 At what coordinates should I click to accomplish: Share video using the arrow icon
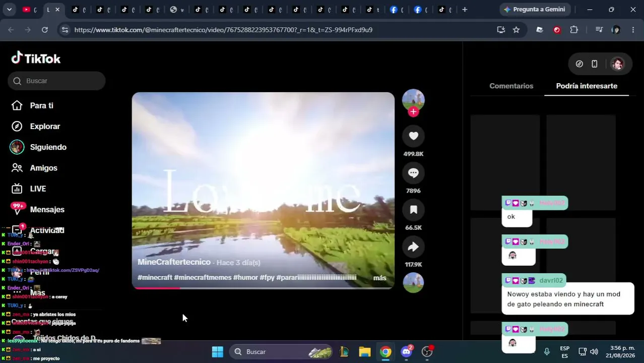(413, 247)
